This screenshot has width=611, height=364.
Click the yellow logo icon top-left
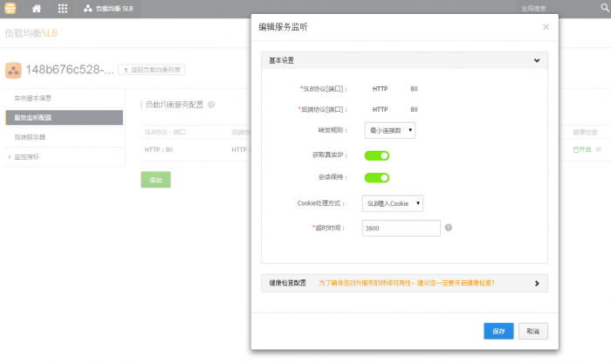click(x=9, y=8)
